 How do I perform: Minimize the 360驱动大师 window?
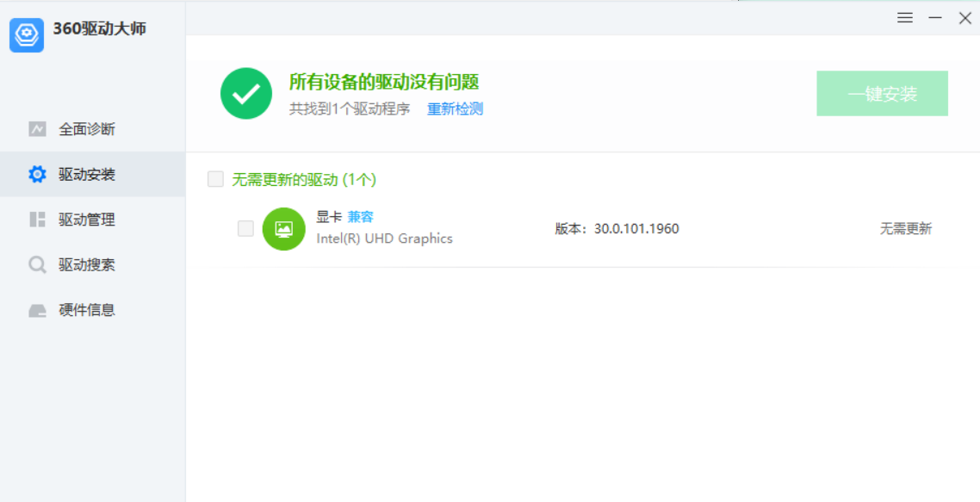coord(935,18)
